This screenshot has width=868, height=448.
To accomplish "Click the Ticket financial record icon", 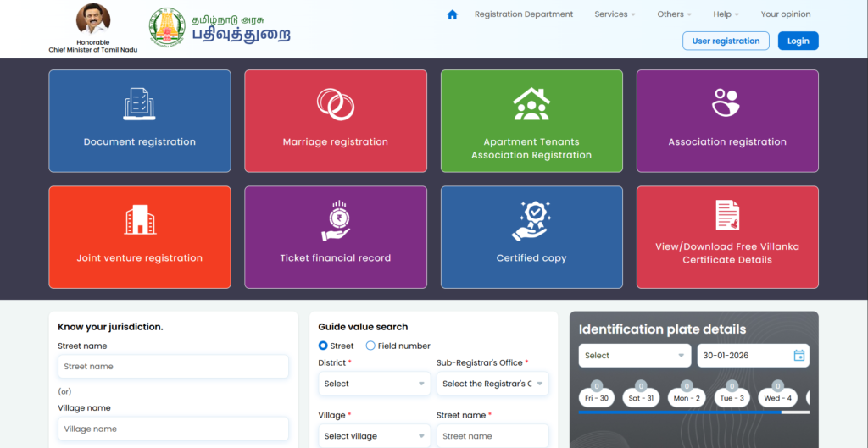I will pyautogui.click(x=336, y=220).
